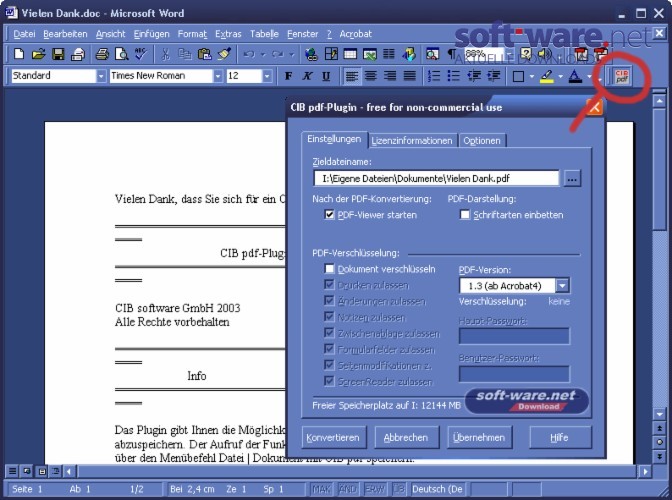Toggle Formularfelder zulassen checkbox

click(x=329, y=349)
